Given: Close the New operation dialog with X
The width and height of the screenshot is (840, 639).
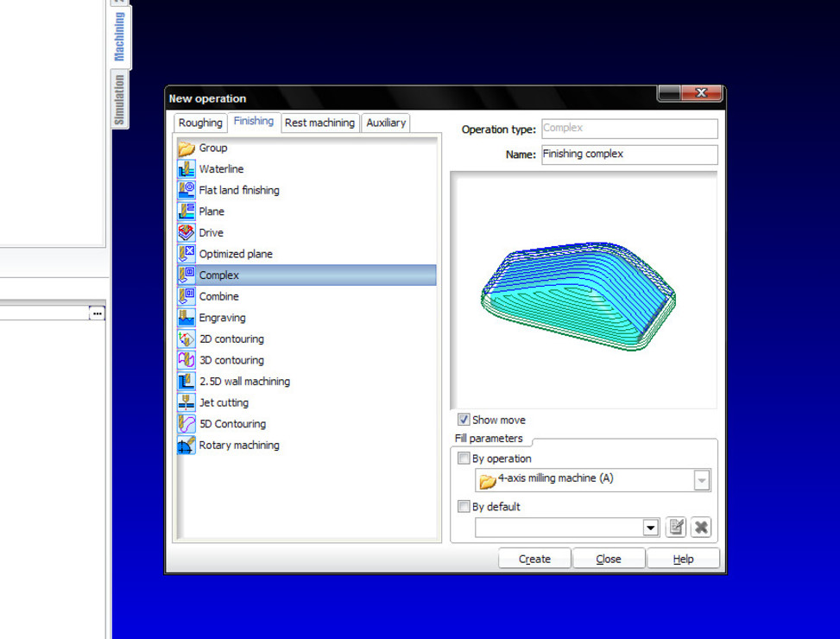Looking at the screenshot, I should (701, 92).
